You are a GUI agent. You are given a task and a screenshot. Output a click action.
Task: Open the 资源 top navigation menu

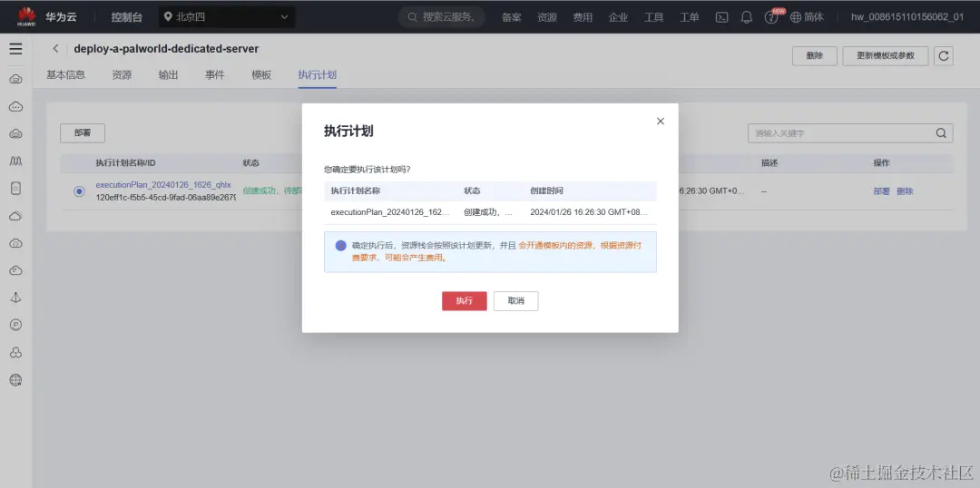click(x=547, y=17)
